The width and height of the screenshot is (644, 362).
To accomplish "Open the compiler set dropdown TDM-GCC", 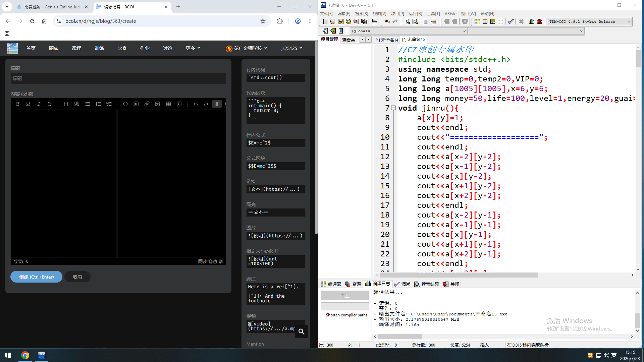I will tap(590, 21).
